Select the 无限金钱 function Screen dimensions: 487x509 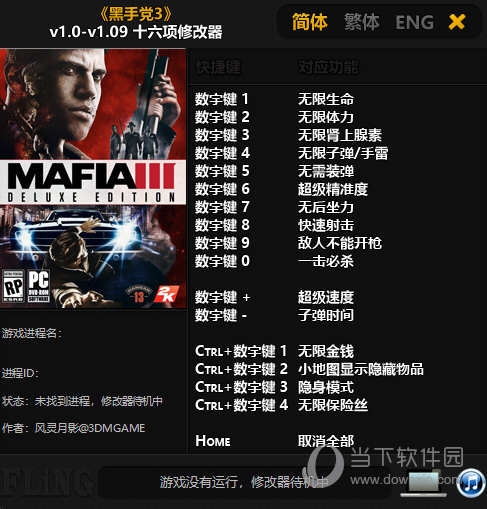tap(326, 351)
